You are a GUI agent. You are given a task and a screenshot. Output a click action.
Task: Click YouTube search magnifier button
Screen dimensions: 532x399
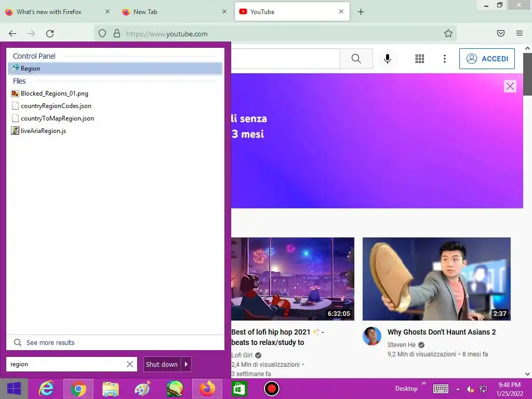356,59
